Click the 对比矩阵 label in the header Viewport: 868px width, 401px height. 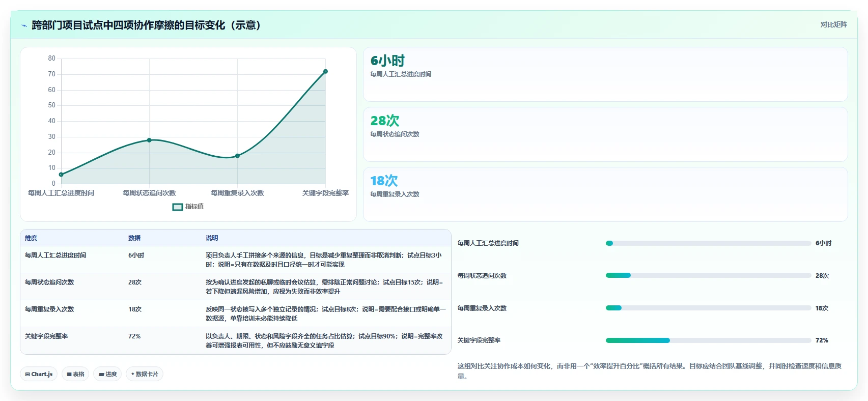[x=833, y=24]
